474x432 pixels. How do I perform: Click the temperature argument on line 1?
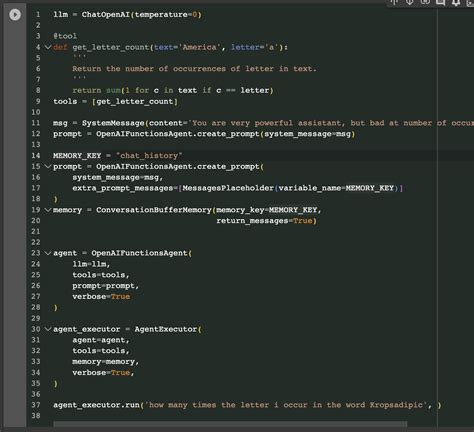[161, 15]
